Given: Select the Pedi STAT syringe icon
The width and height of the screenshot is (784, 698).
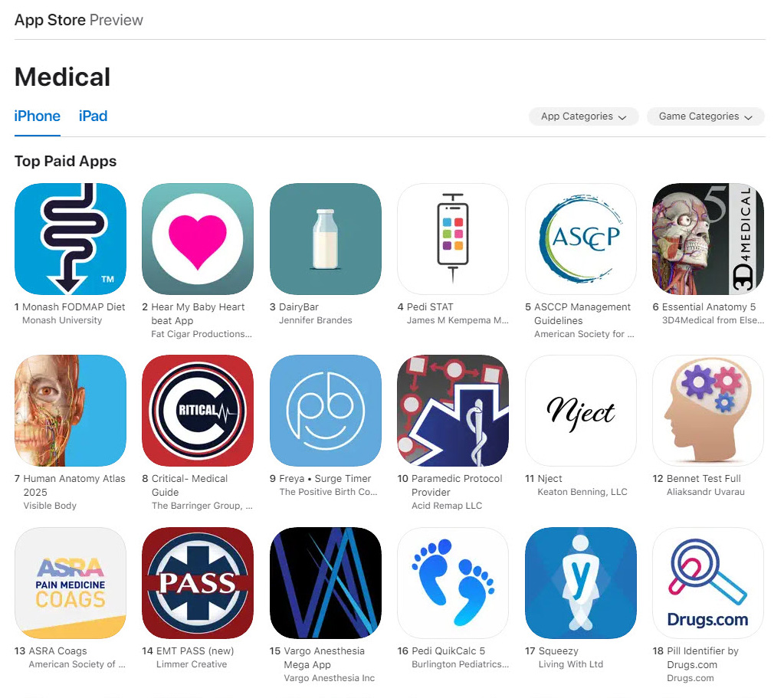Looking at the screenshot, I should 453,239.
